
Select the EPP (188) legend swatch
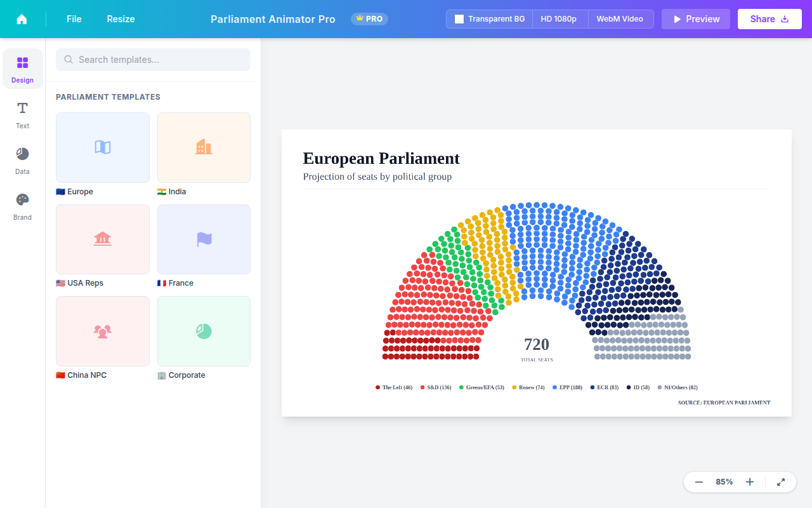[x=555, y=387]
